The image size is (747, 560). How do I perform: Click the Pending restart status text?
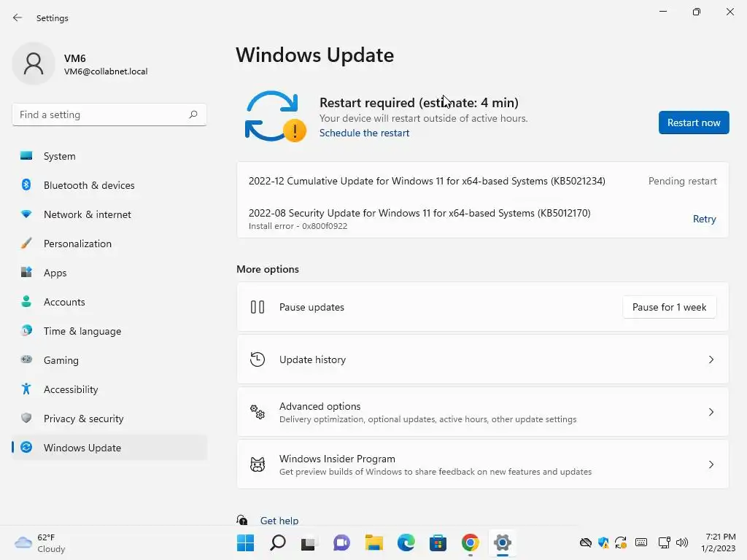tap(682, 181)
